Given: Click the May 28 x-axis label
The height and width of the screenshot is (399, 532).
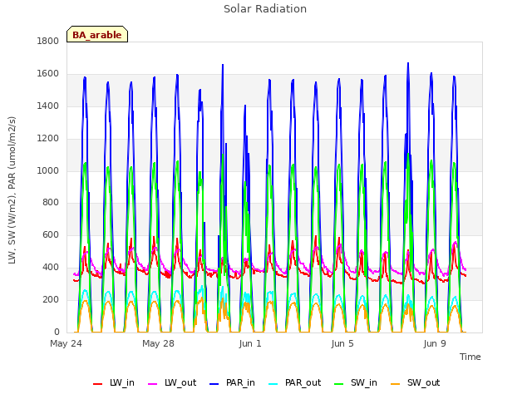Looking at the screenshot, I should [x=158, y=343].
